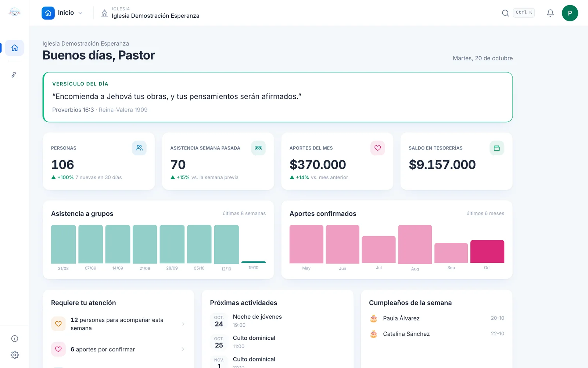
Task: Open the notifications bell
Action: point(550,13)
